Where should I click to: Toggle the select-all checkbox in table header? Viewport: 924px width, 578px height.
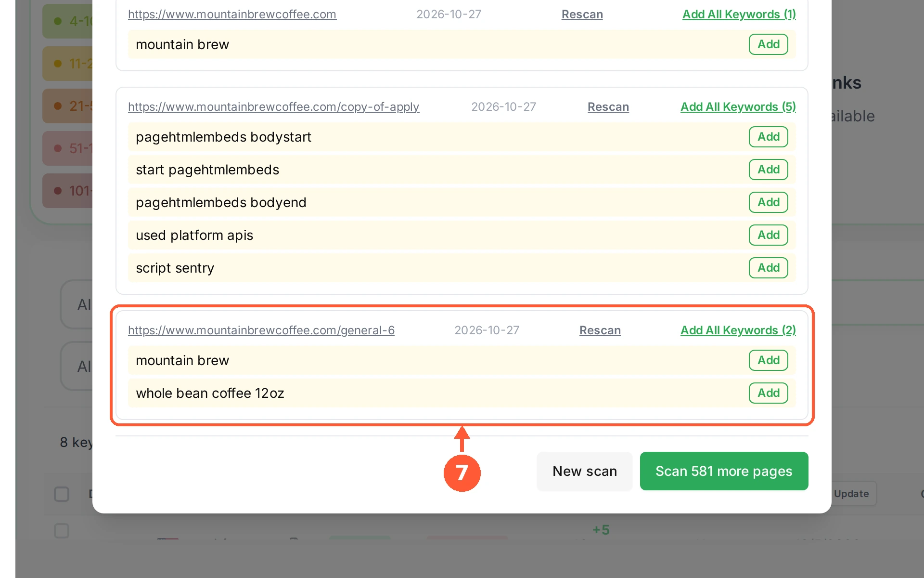tap(62, 494)
